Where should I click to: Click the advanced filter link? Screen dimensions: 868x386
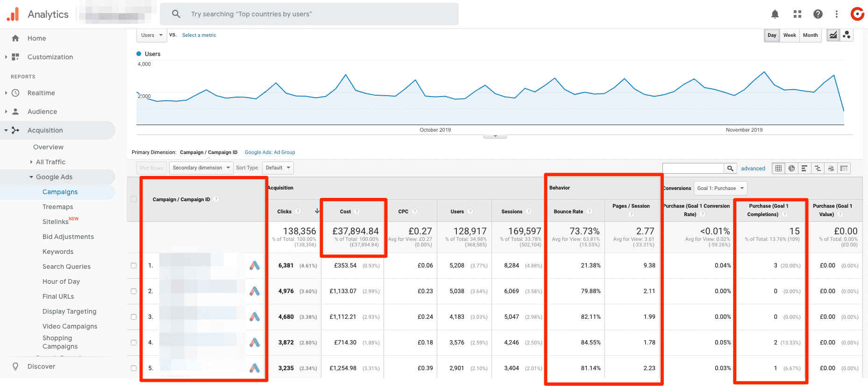753,168
